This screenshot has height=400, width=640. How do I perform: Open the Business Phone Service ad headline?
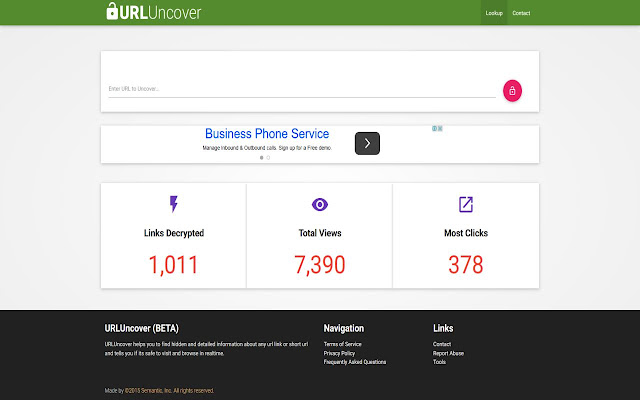[267, 133]
